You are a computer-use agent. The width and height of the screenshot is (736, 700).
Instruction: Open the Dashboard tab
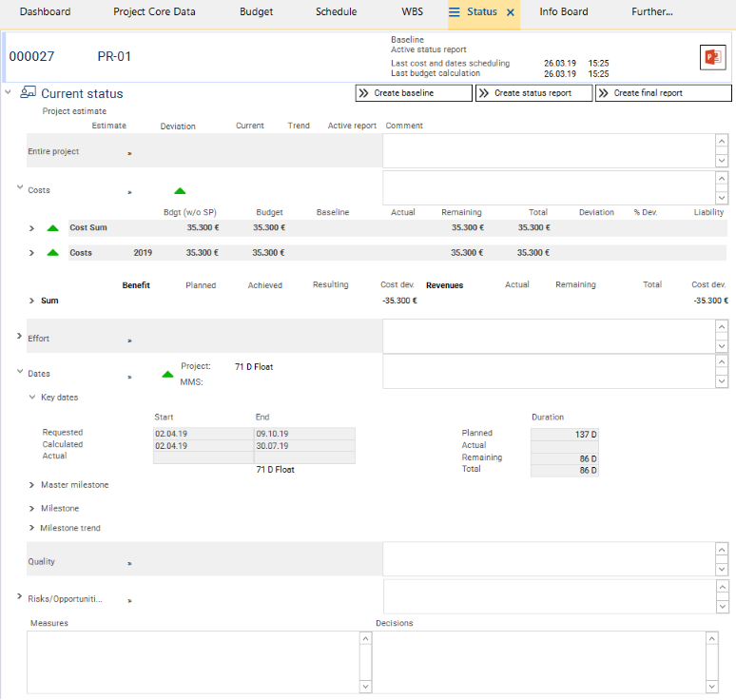[45, 11]
